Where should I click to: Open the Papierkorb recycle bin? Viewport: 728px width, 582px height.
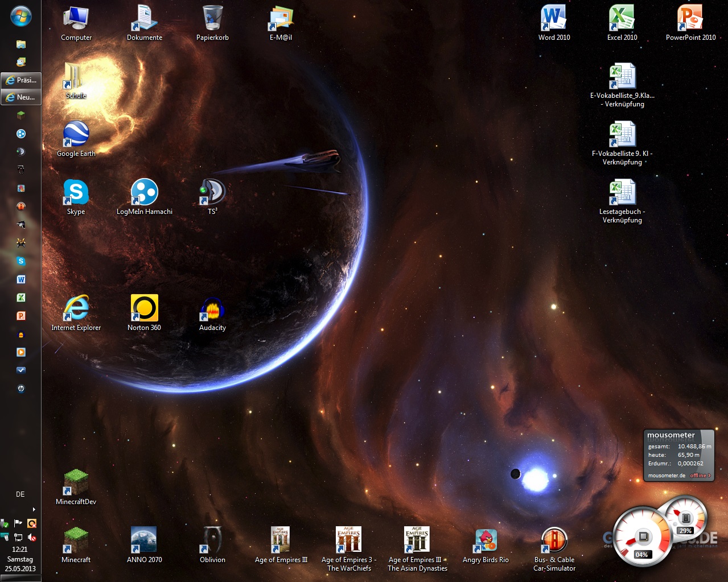pos(212,20)
